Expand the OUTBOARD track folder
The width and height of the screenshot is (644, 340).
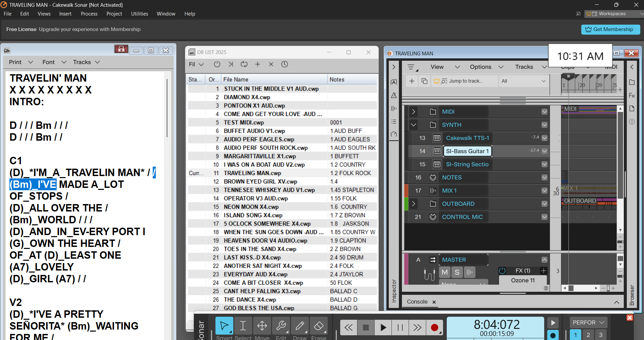point(413,204)
